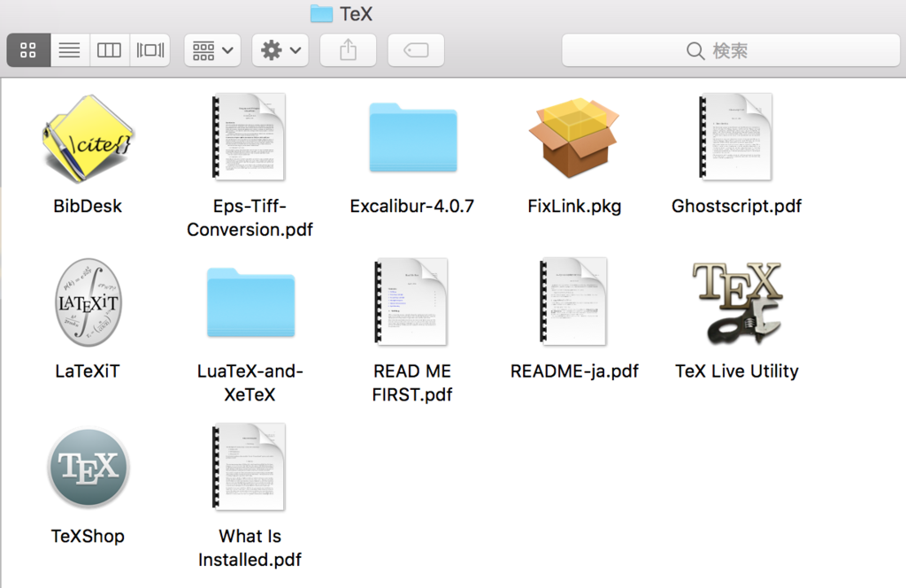
Task: Click the Ghostscript.pdf file name
Action: [x=737, y=206]
